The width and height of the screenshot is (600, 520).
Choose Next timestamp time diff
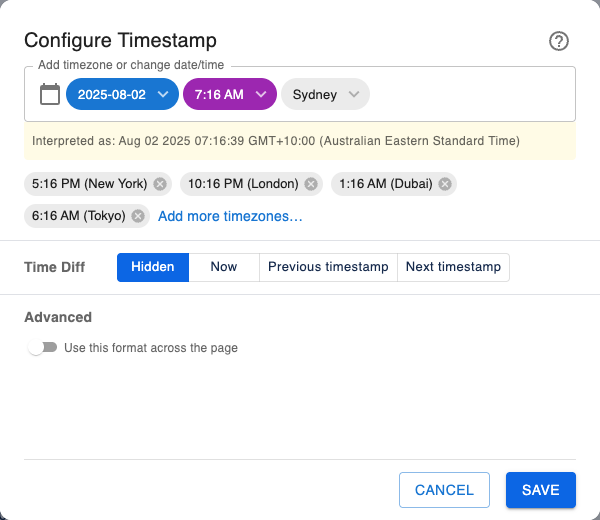pyautogui.click(x=453, y=267)
